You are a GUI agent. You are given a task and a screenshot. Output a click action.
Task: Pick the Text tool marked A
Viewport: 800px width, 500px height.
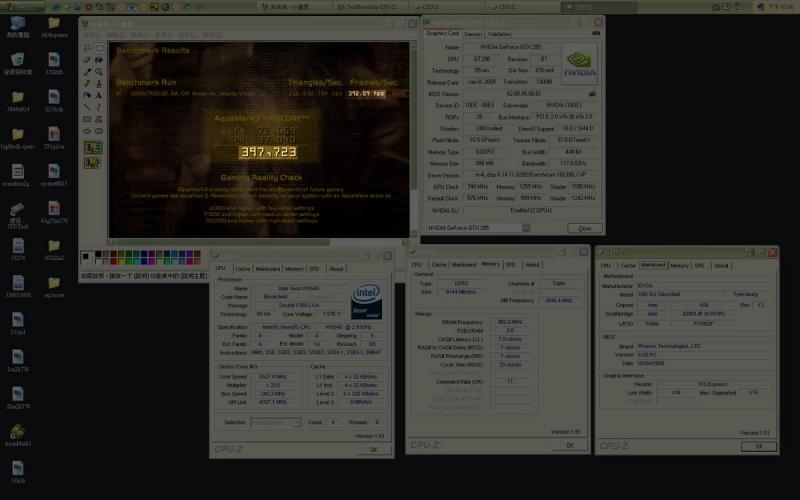99,95
